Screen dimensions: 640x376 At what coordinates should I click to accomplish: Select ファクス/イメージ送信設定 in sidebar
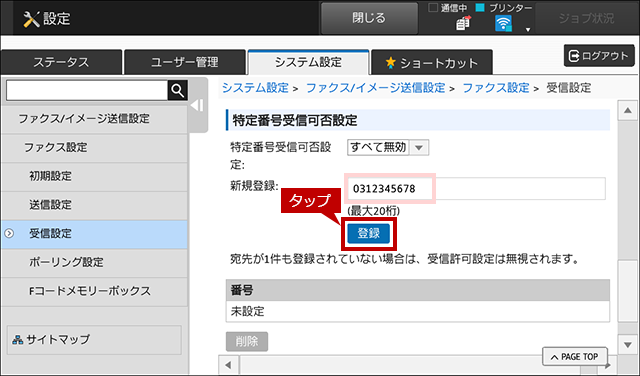point(94,119)
